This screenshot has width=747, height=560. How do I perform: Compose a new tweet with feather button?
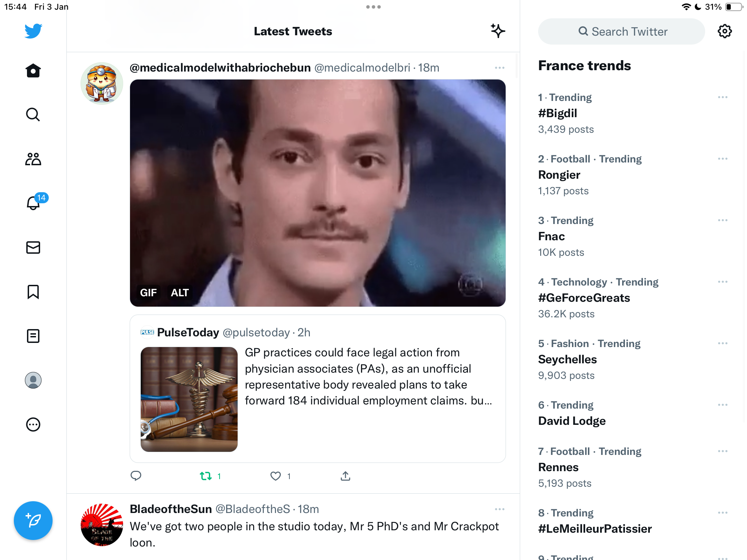click(x=33, y=521)
